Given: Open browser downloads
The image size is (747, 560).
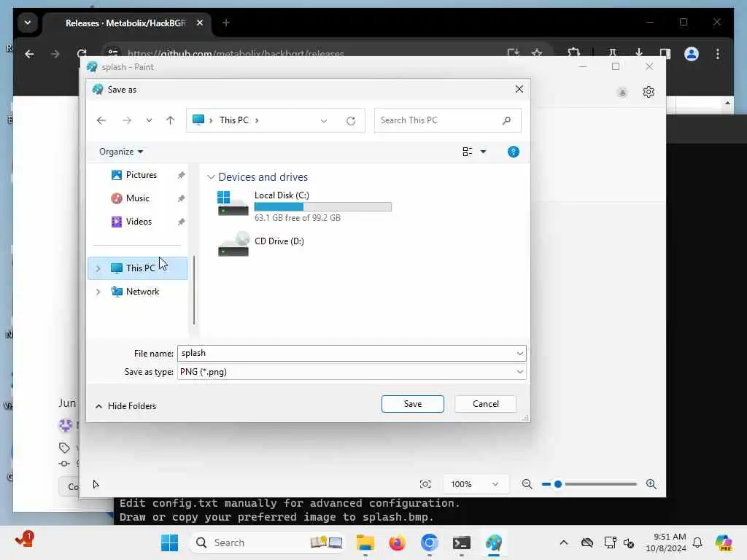Looking at the screenshot, I should point(639,53).
